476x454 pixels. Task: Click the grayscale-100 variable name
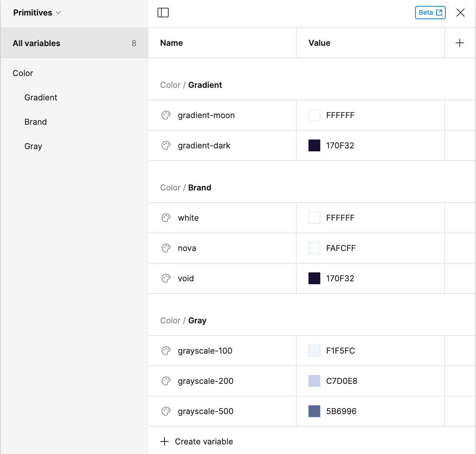[205, 351]
